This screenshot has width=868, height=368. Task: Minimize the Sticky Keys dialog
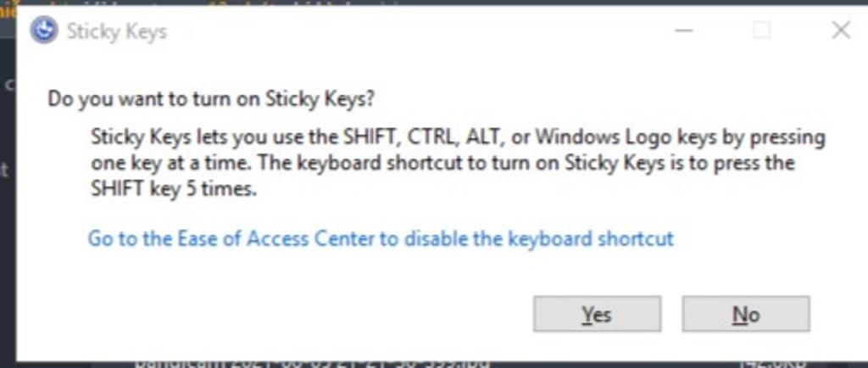point(684,31)
